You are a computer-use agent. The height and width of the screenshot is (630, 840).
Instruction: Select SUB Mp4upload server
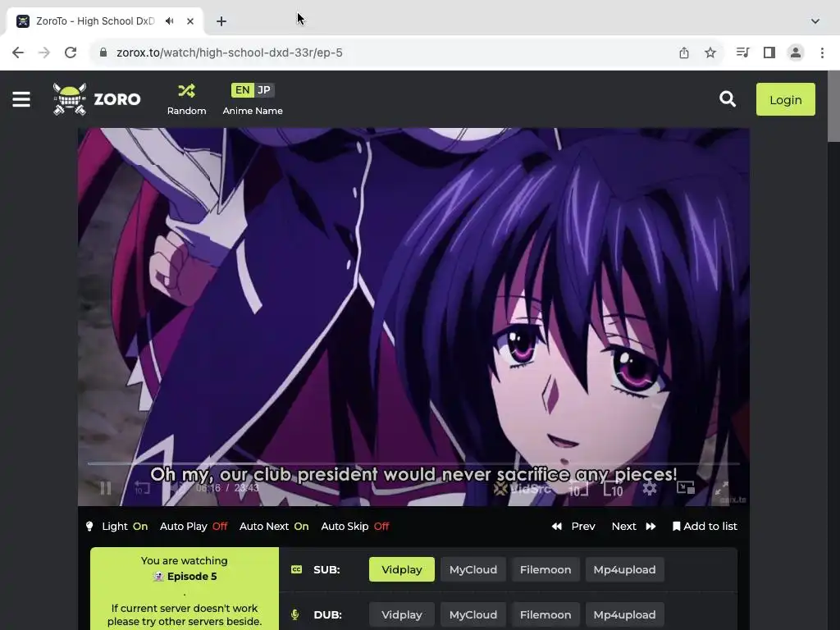tap(624, 569)
